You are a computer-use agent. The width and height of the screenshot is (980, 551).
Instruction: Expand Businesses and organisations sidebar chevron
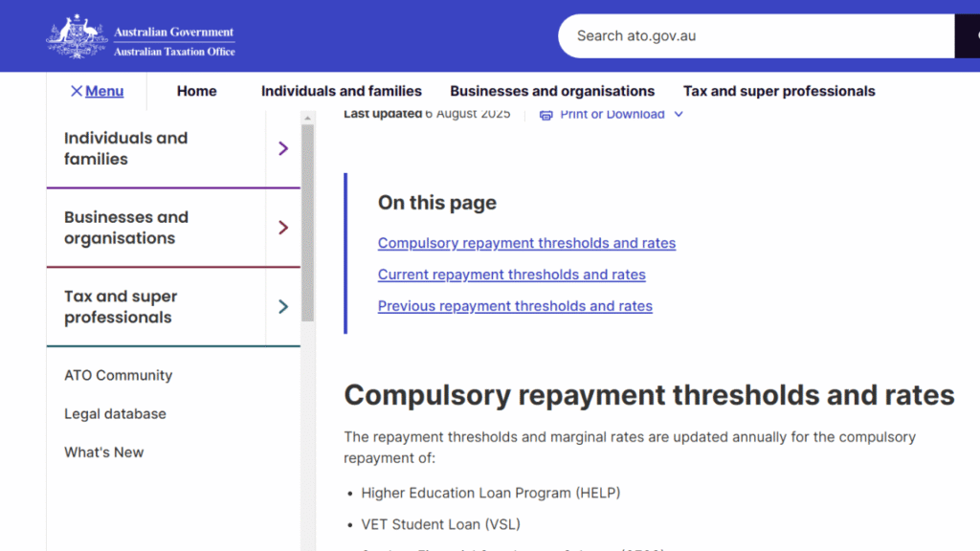tap(283, 228)
